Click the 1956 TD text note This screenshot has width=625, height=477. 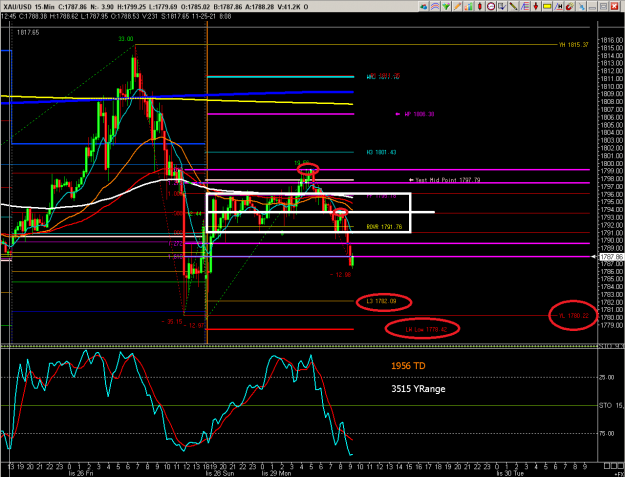click(408, 365)
